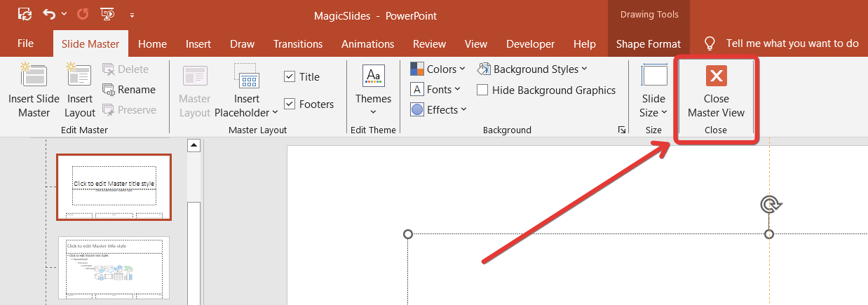868x305 pixels.
Task: Uncheck the Title checkbox
Action: (290, 77)
